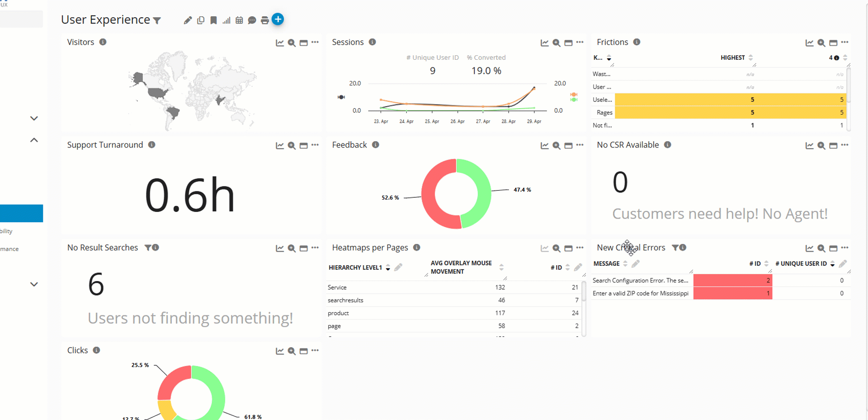Print the dashboard using printer icon
This screenshot has height=420, width=868.
tap(265, 20)
